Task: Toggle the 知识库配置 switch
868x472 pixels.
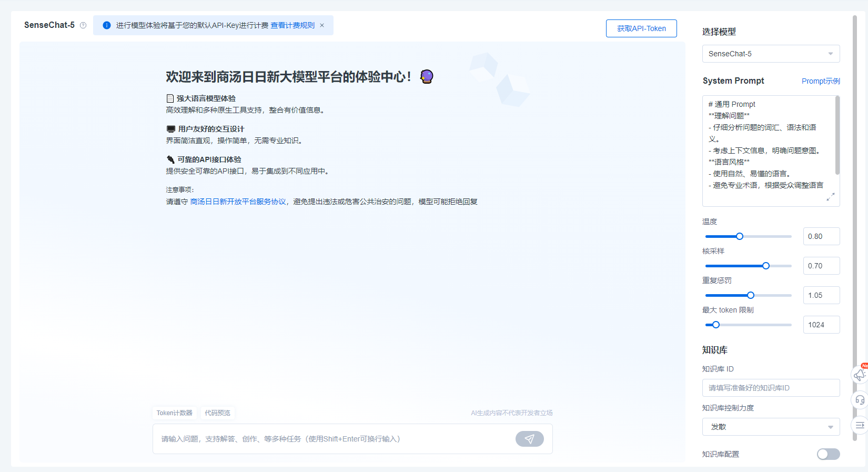Action: click(828, 454)
